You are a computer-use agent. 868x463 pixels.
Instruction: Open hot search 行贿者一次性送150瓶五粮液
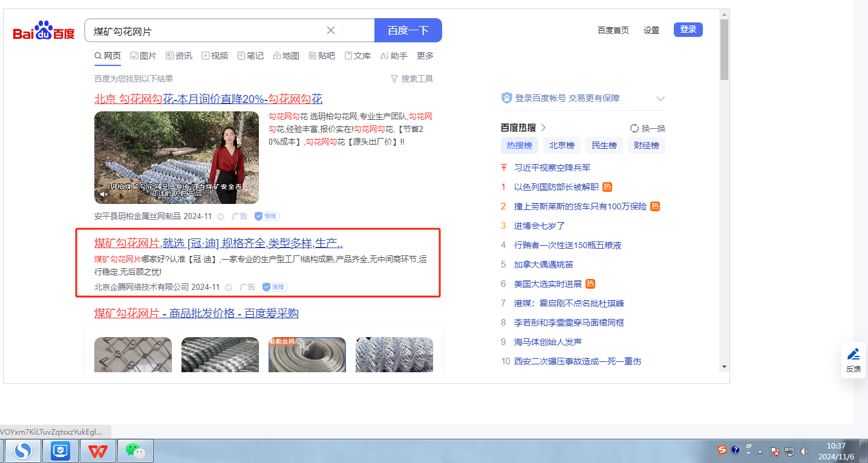pos(568,245)
